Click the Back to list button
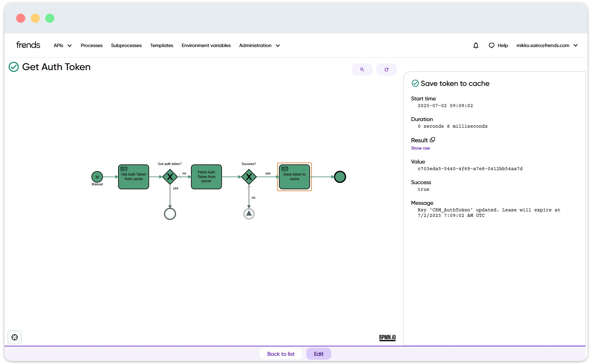Viewport: 592px width, 364px height. tap(281, 354)
